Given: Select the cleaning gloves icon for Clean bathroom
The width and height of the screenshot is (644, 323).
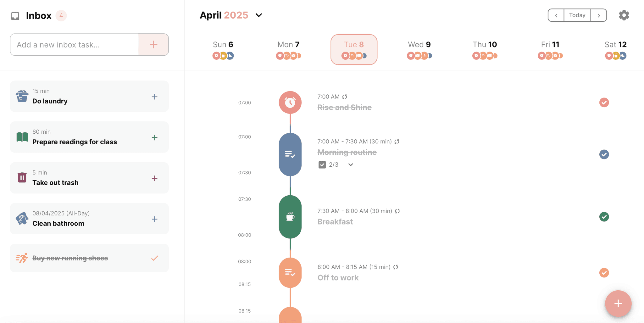Looking at the screenshot, I should point(22,218).
